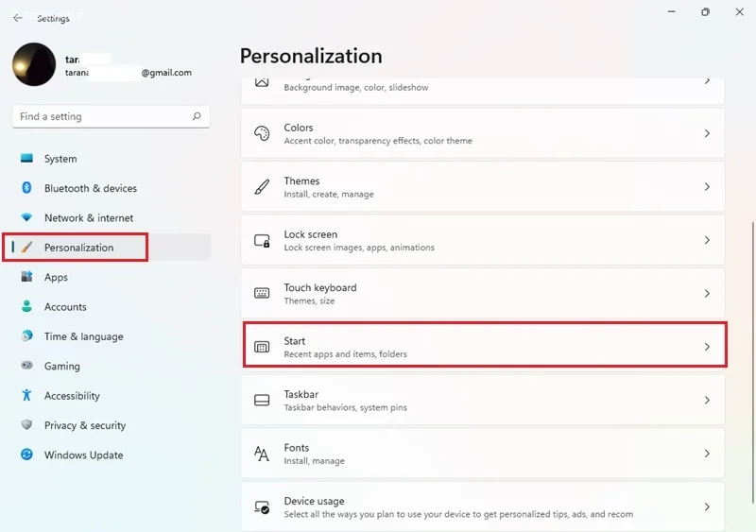Go back using the back arrow

pyautogui.click(x=18, y=18)
